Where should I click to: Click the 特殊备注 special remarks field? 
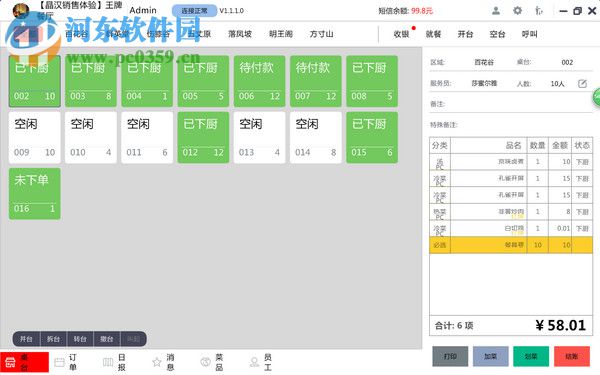click(x=511, y=125)
